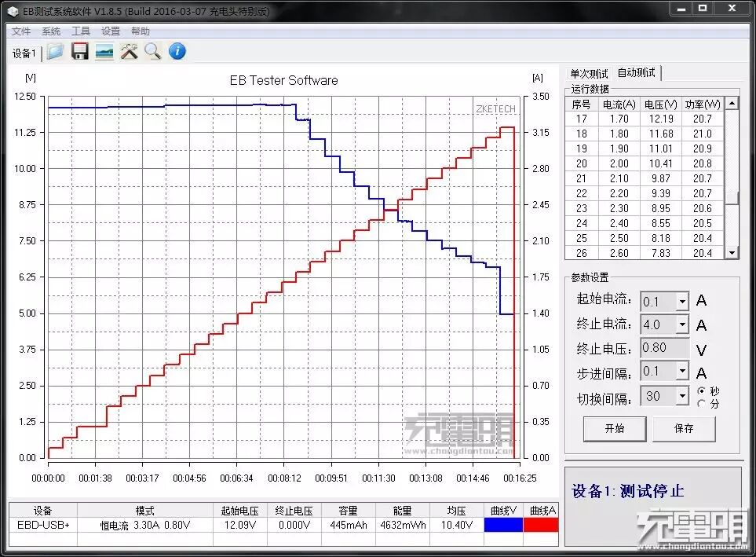Click the data table scroll up arrow

[x=732, y=103]
